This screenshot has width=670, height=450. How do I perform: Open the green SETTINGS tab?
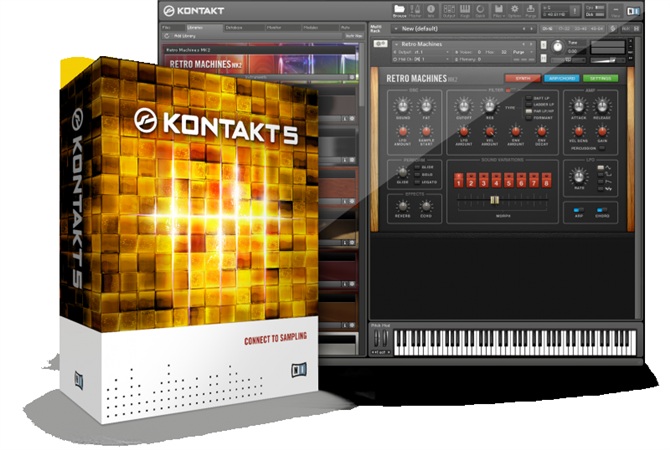600,78
